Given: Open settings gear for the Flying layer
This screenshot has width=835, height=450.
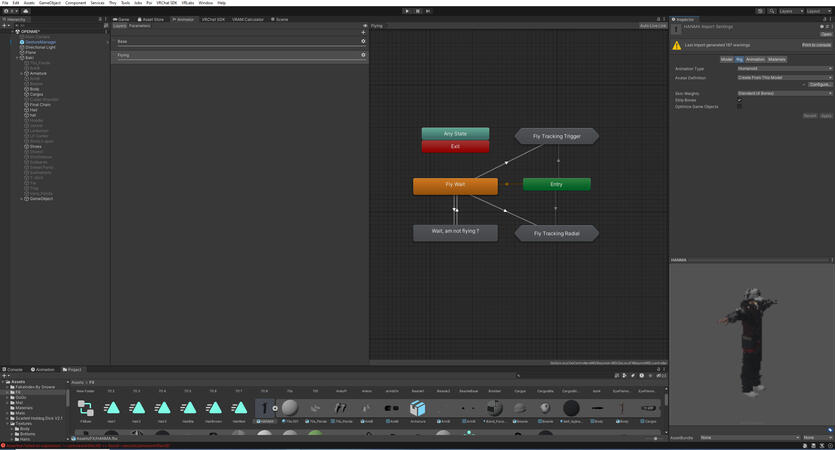Looking at the screenshot, I should pos(363,55).
